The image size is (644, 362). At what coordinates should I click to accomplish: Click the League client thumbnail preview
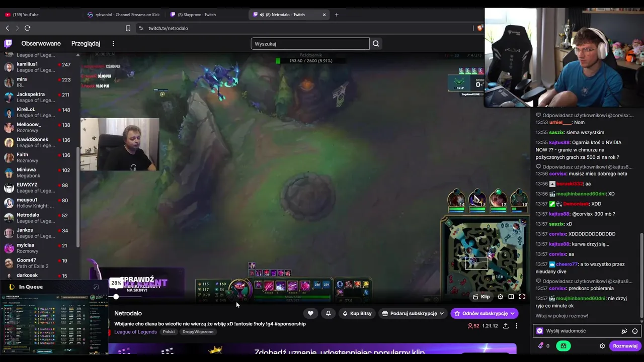pos(54,324)
